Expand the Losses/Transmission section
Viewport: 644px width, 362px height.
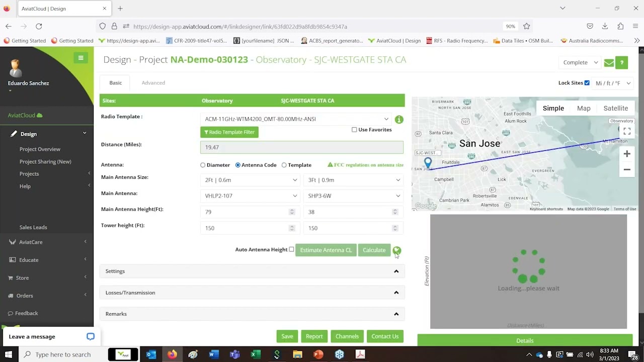(252, 293)
